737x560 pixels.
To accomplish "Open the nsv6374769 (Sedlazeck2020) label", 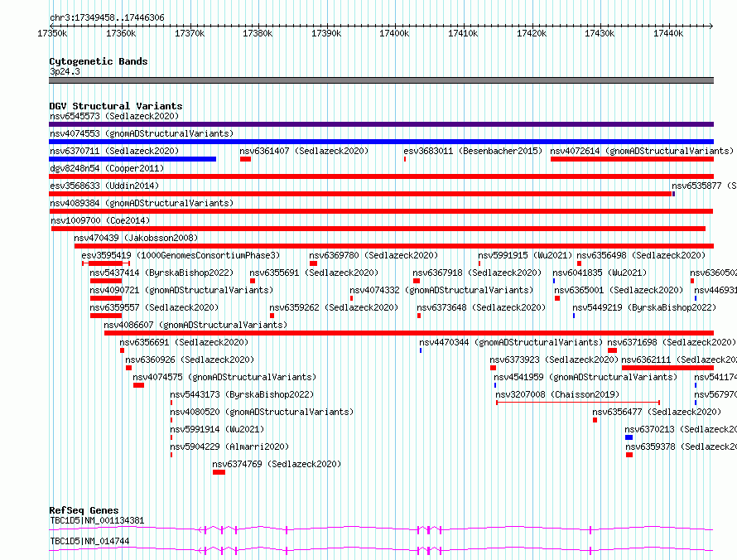I will (x=277, y=464).
